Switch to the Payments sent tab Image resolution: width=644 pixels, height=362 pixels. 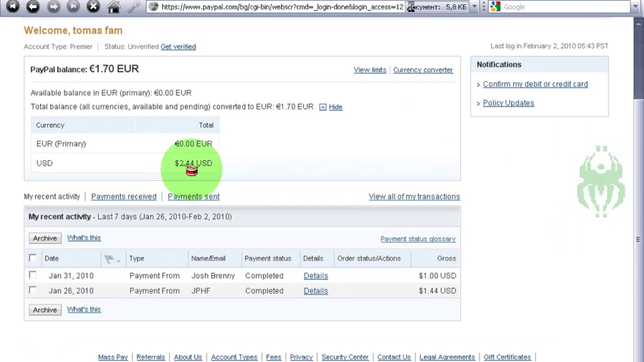194,197
